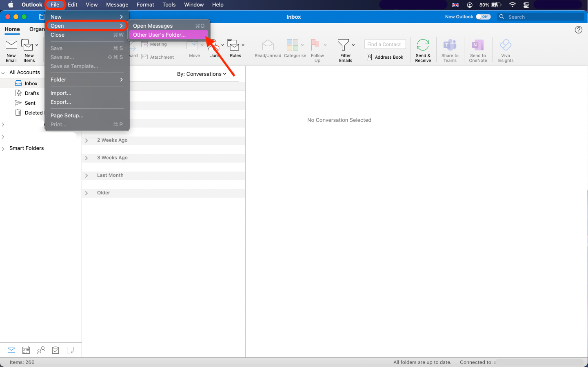Open the Format menu

[145, 5]
